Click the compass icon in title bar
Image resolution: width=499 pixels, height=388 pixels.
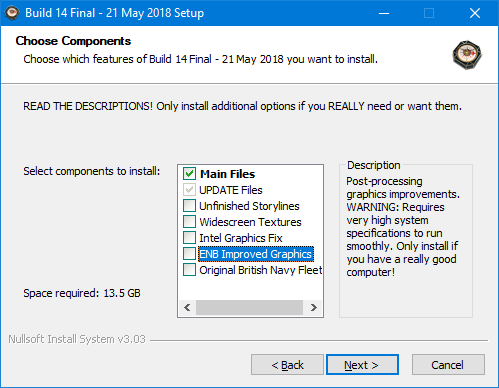[12, 13]
